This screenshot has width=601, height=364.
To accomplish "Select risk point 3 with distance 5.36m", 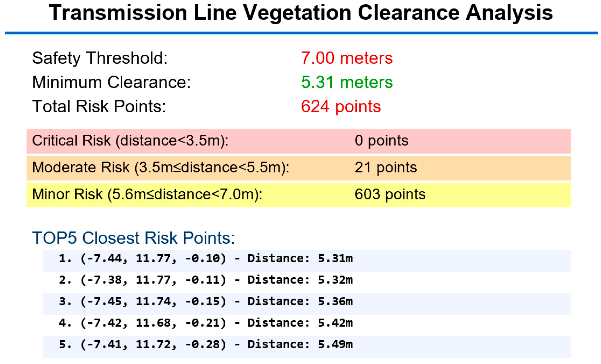I will [x=206, y=301].
